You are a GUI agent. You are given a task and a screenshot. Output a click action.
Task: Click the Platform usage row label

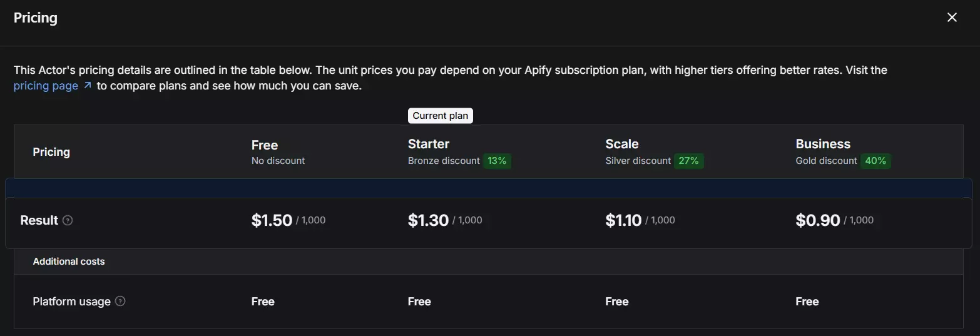71,302
